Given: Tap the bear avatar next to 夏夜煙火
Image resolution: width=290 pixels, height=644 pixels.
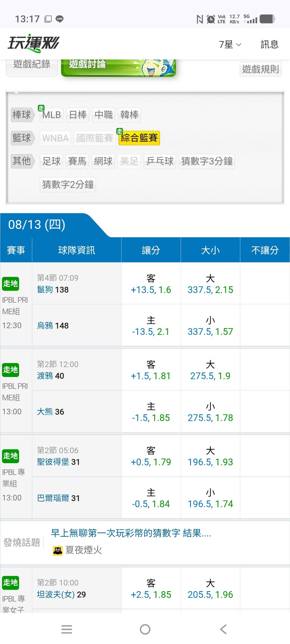Looking at the screenshot, I should pos(58,550).
